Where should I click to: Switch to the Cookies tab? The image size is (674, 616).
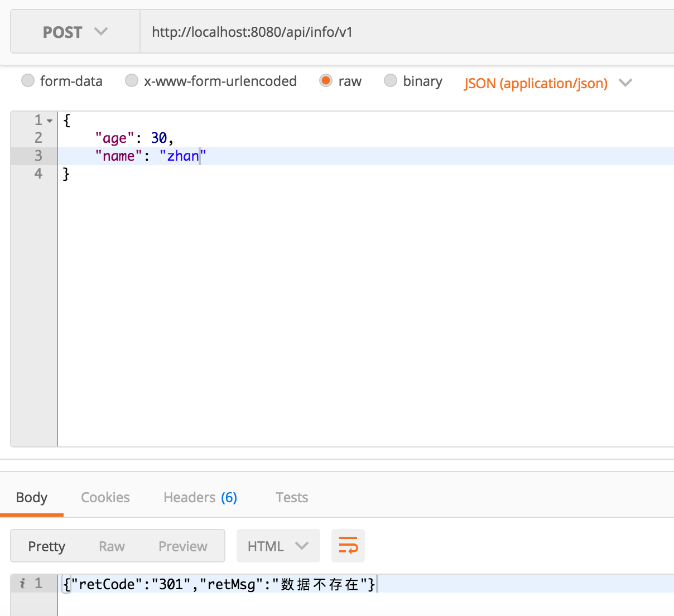click(105, 497)
